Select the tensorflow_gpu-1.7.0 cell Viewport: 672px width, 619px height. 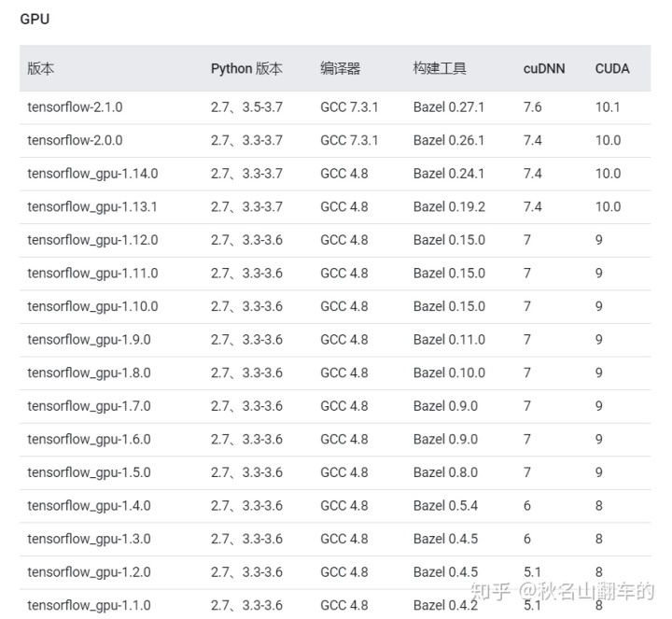pos(90,406)
